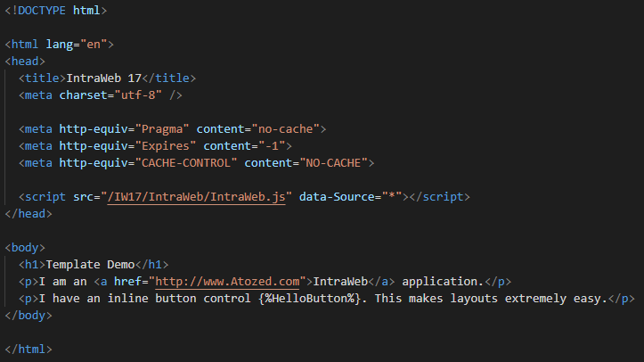The height and width of the screenshot is (362, 644).
Task: Click the closing head tag
Action: point(29,214)
